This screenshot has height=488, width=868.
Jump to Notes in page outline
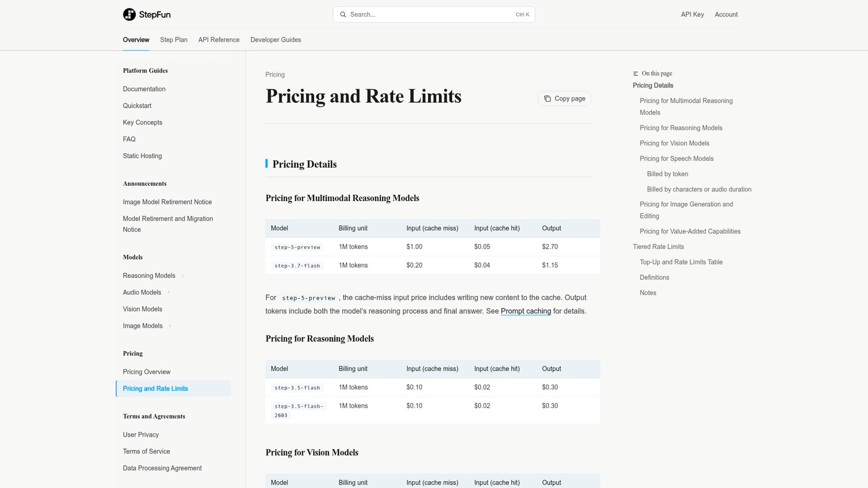[x=648, y=293]
